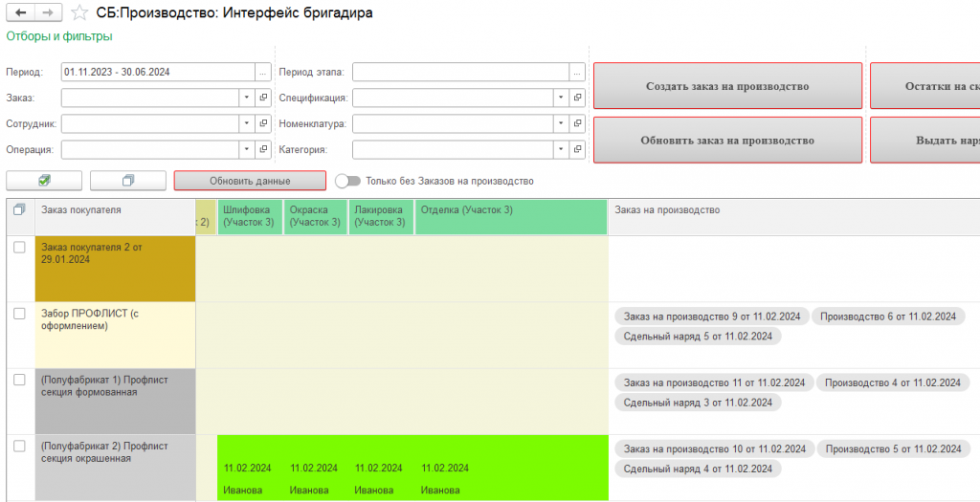Add page to favorites with star icon
The image size is (980, 502).
[79, 12]
